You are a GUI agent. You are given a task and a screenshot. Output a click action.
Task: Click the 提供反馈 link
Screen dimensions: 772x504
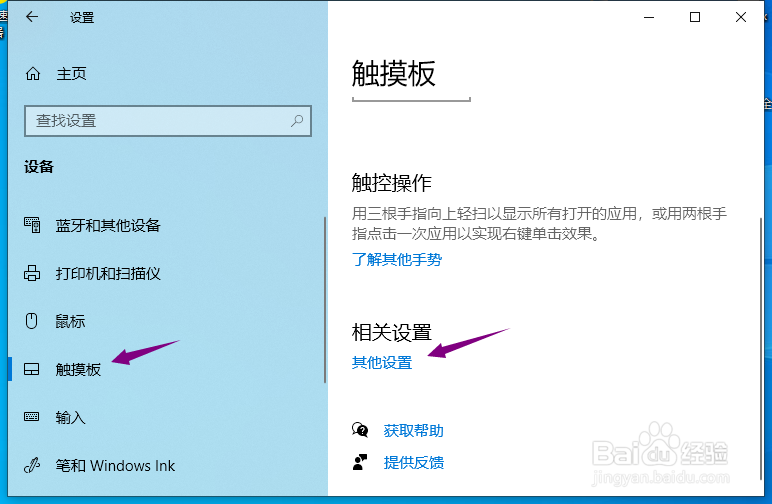[414, 462]
